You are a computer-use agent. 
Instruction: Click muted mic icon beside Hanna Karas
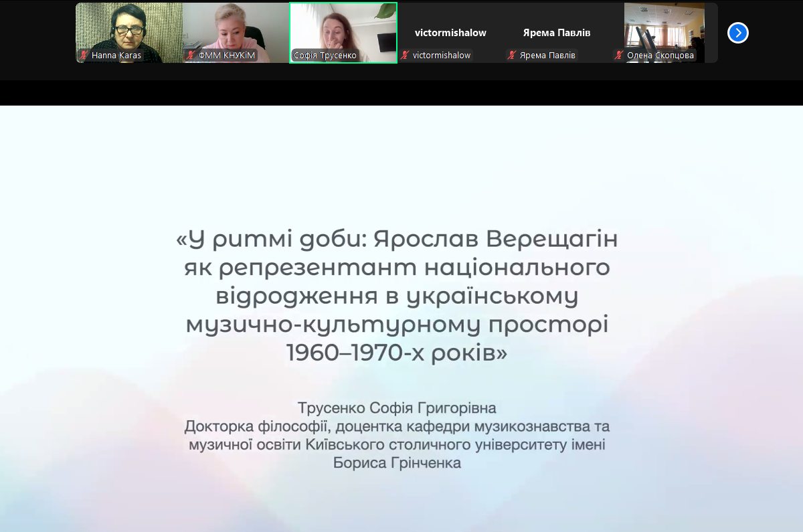pyautogui.click(x=84, y=56)
